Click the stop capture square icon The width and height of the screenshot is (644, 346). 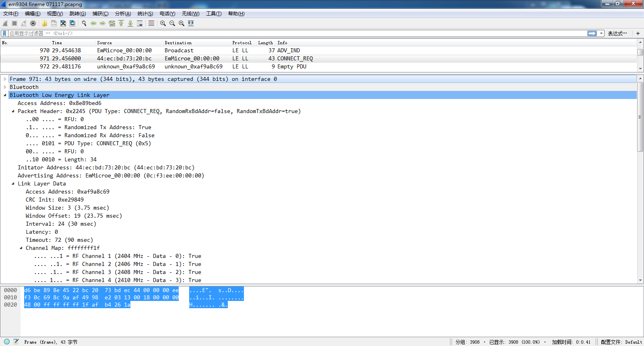[x=14, y=23]
